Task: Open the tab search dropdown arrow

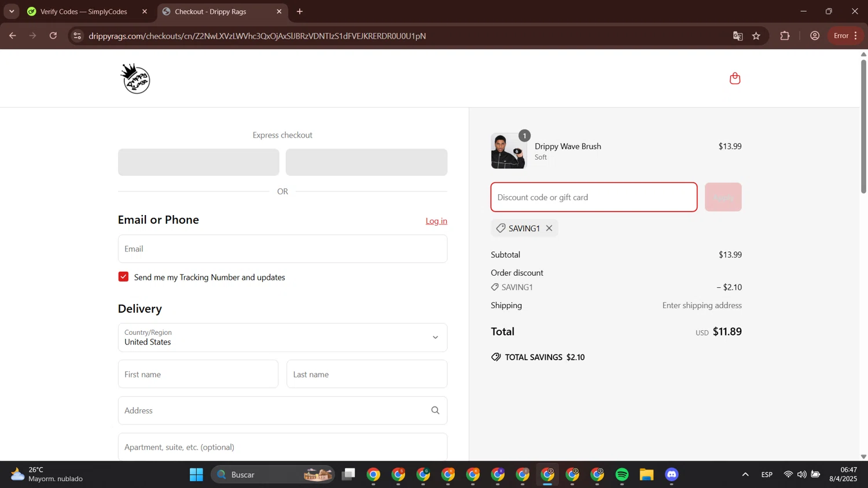Action: 12,12
